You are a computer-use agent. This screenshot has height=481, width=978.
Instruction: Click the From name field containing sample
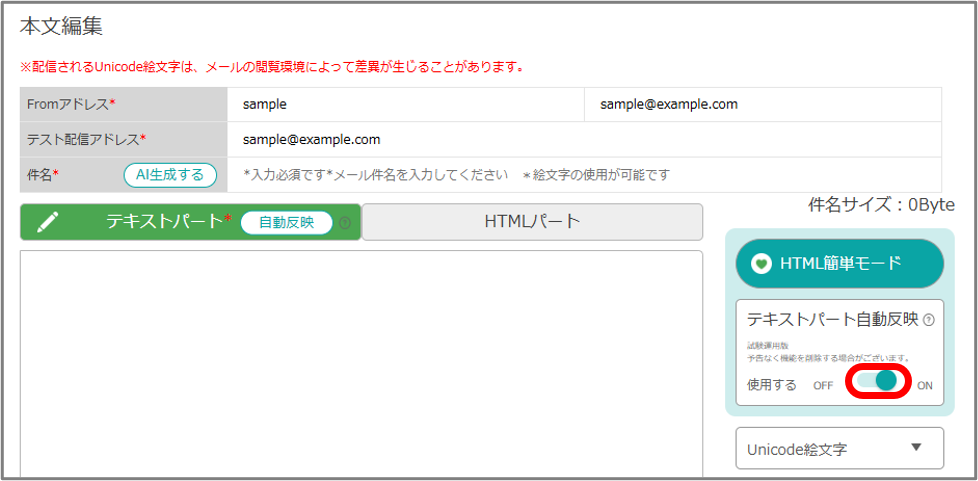(x=406, y=105)
